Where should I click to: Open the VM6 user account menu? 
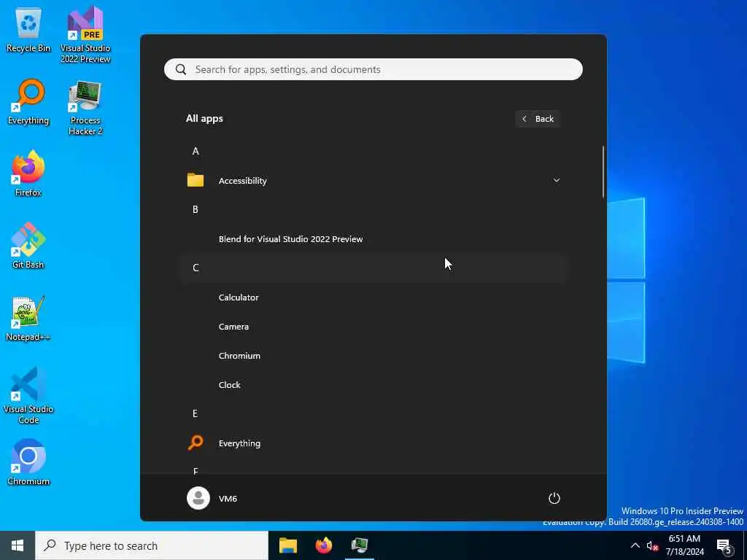(212, 498)
